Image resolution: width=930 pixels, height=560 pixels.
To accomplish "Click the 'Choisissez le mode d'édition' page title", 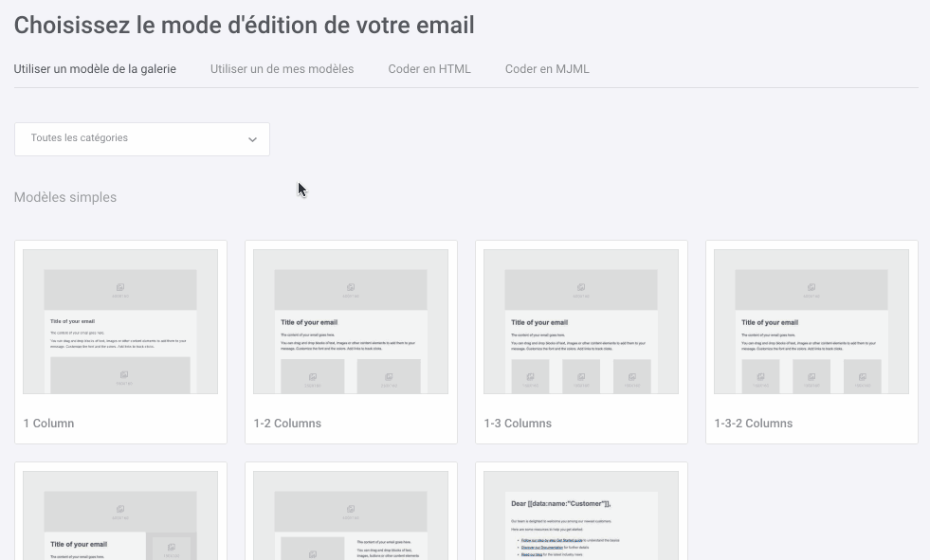I will [x=244, y=26].
